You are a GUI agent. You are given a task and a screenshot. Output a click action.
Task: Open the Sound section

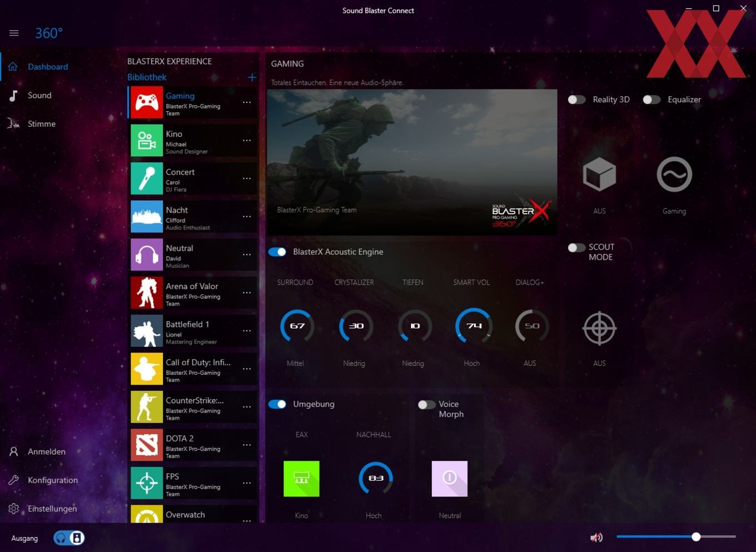point(39,96)
